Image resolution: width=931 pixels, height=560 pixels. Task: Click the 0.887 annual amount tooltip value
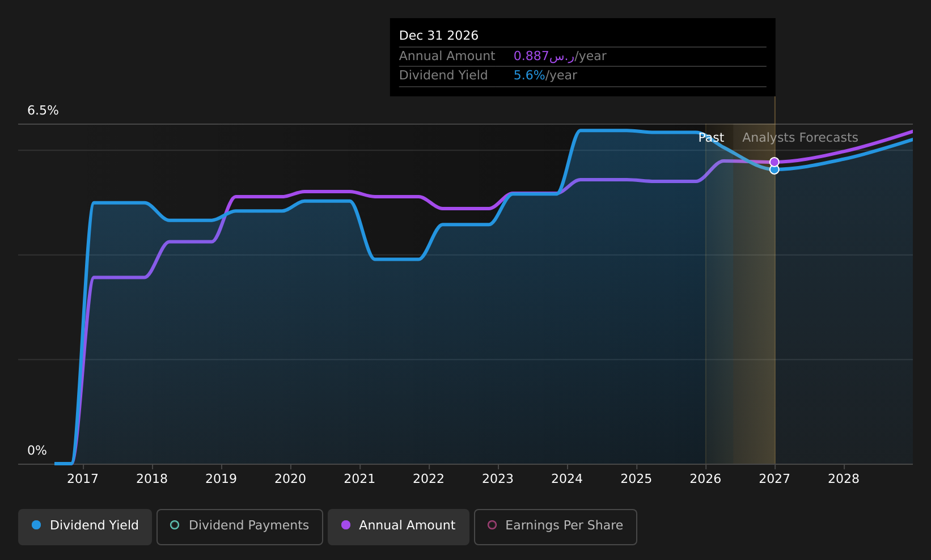(544, 56)
